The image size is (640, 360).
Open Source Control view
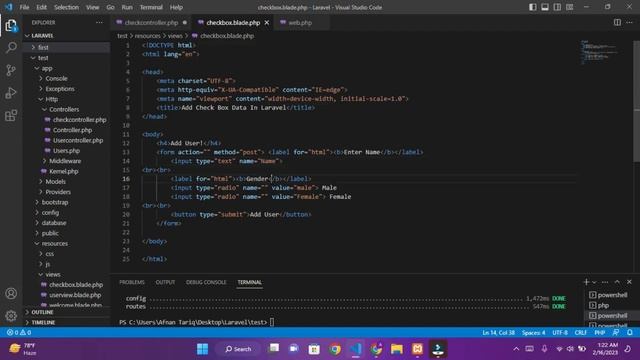(11, 70)
